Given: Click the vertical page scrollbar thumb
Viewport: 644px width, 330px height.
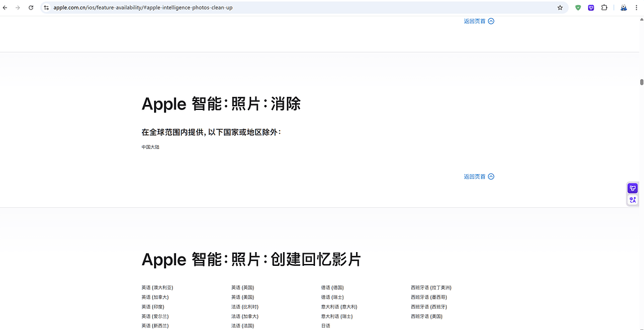Looking at the screenshot, I should point(641,82).
